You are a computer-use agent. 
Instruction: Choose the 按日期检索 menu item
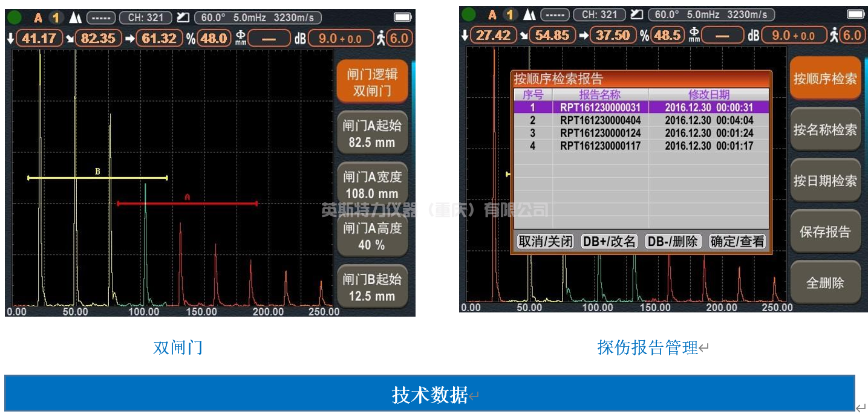click(825, 181)
